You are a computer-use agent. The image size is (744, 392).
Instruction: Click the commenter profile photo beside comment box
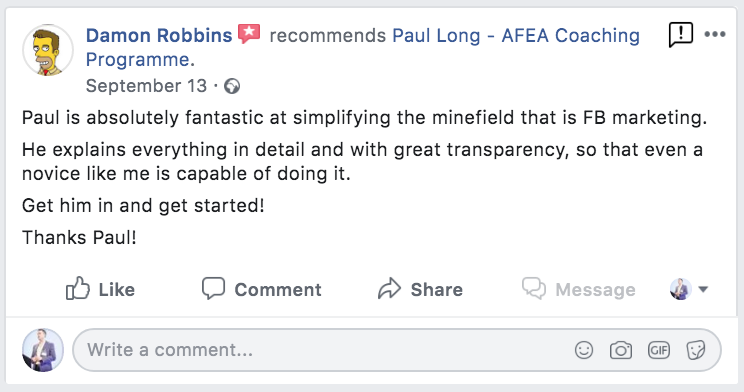click(43, 350)
